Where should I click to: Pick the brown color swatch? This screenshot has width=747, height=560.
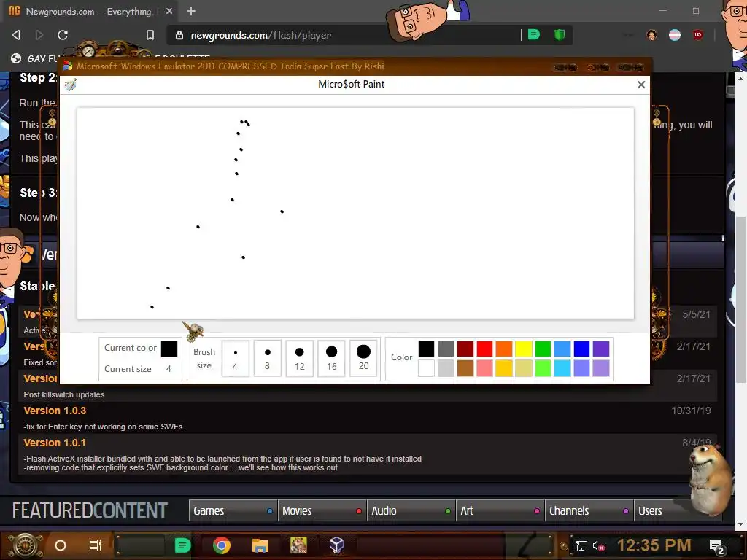(465, 368)
